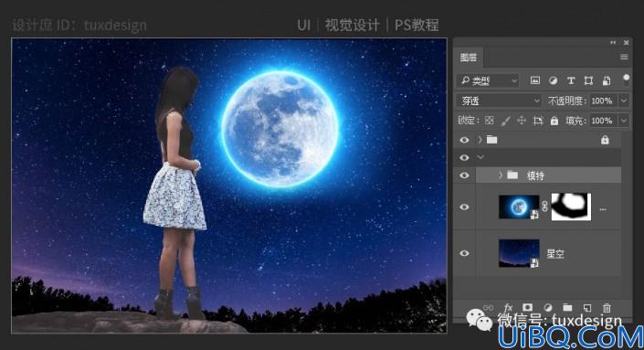Add layer mask icon at panel bottom
Viewport: 644px width, 350px height.
coord(527,307)
